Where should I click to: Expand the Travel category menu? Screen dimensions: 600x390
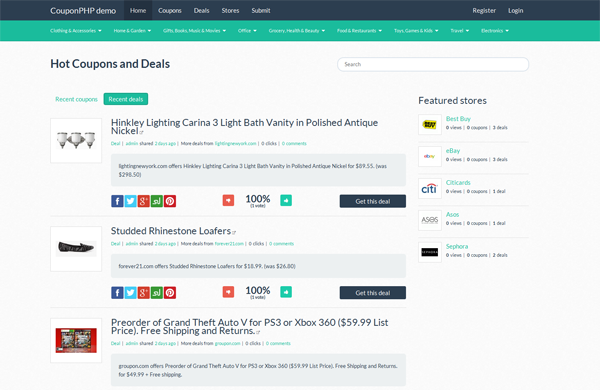[460, 31]
